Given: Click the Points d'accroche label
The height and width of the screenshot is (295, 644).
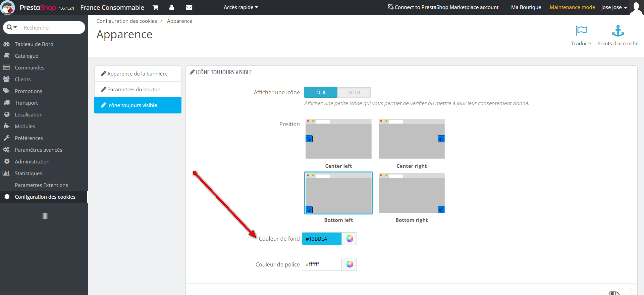Looking at the screenshot, I should (618, 44).
